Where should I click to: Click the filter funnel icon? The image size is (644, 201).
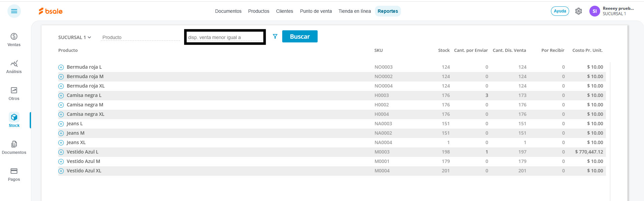[x=275, y=36]
